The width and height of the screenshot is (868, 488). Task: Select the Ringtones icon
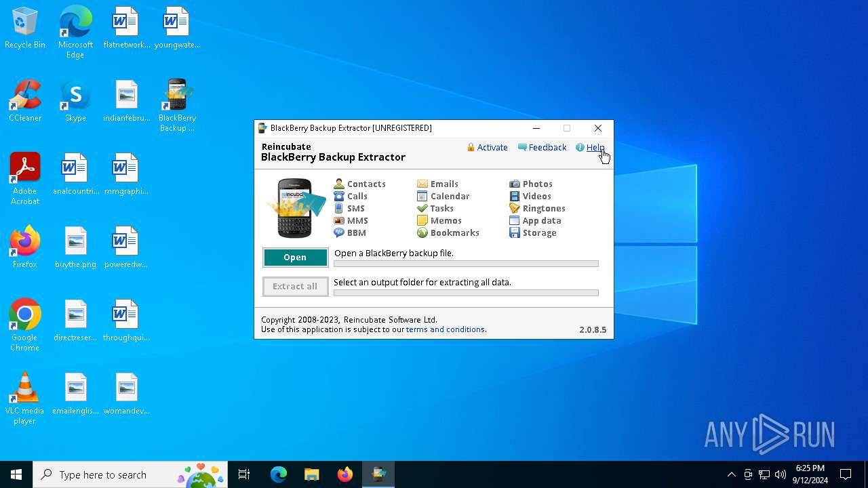[515, 208]
